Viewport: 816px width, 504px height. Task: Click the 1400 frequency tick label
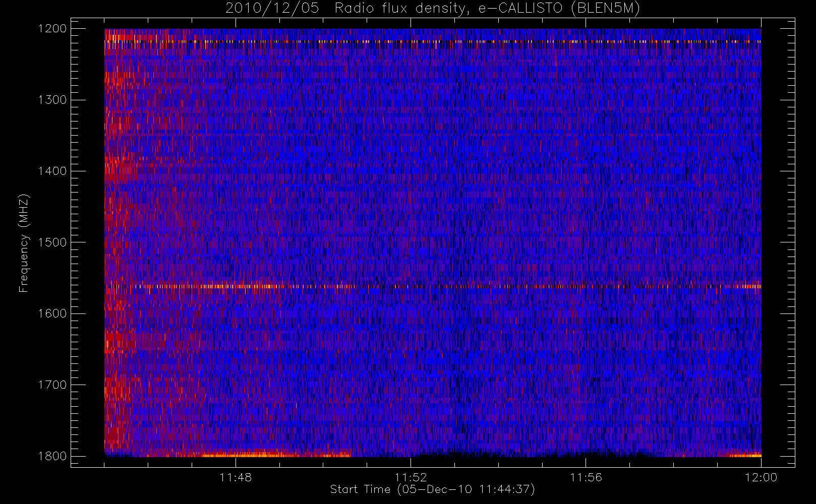pos(52,171)
